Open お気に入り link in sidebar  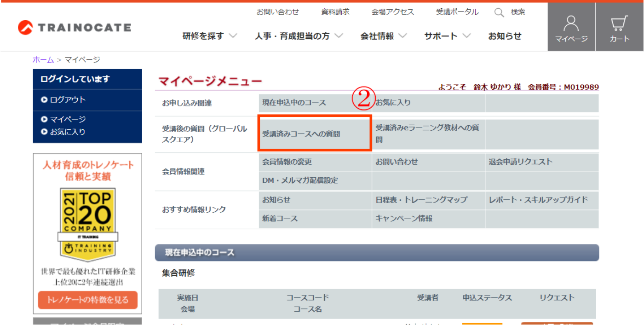[68, 132]
